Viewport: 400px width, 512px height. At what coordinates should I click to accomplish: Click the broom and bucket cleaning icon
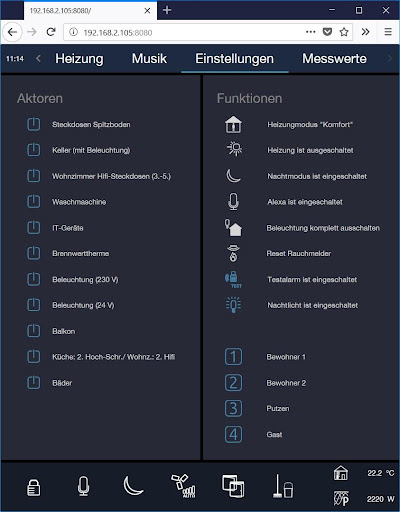[283, 486]
